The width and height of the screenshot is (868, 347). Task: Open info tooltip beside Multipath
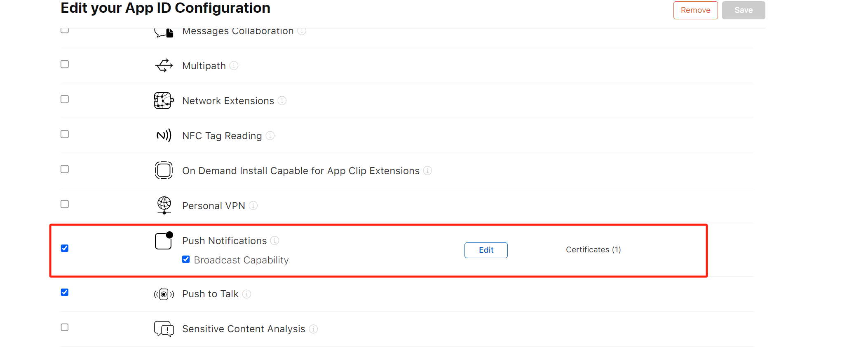pos(234,65)
